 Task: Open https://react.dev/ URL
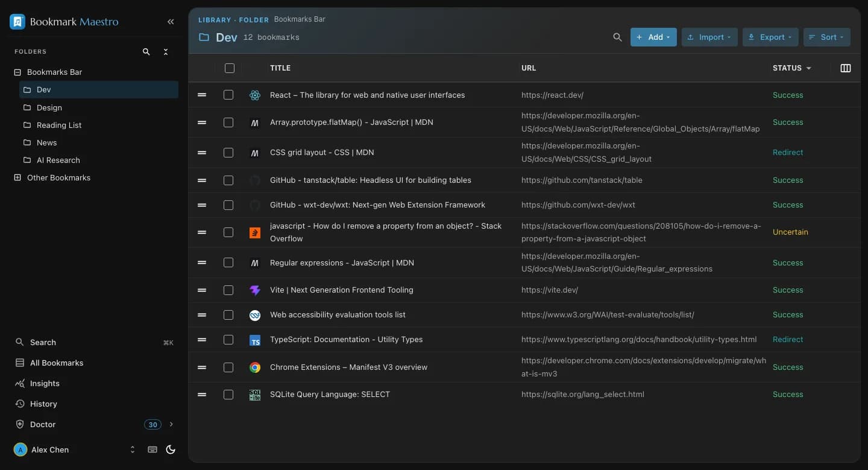[x=552, y=95]
